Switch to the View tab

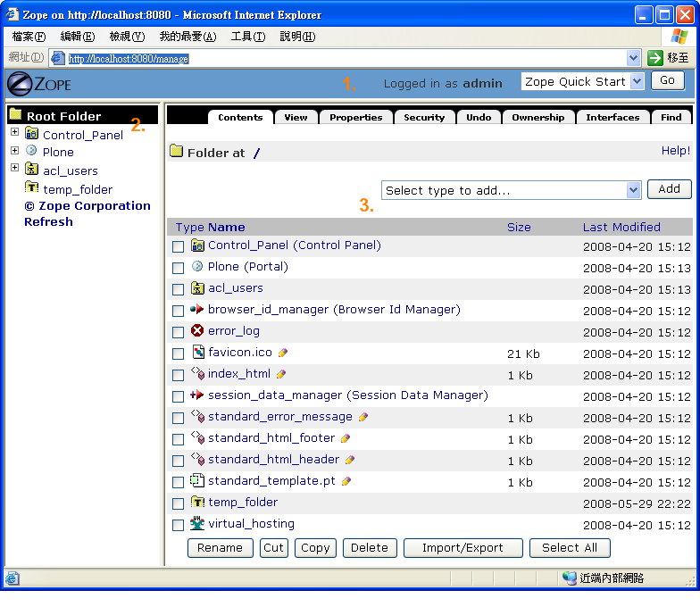point(296,118)
